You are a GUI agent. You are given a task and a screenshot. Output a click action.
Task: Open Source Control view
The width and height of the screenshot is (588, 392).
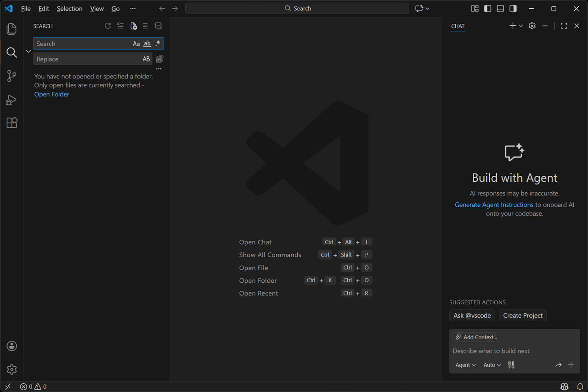(11, 76)
